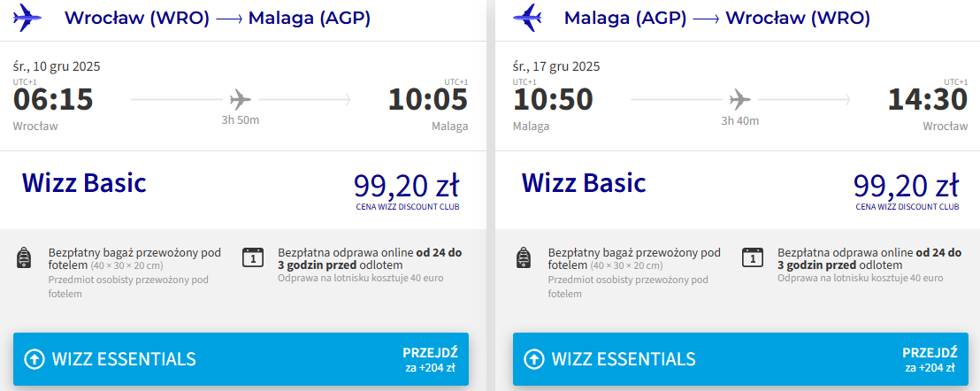Image resolution: width=980 pixels, height=391 pixels.
Task: Click the calendar check-in icon in the return card
Action: [x=753, y=257]
